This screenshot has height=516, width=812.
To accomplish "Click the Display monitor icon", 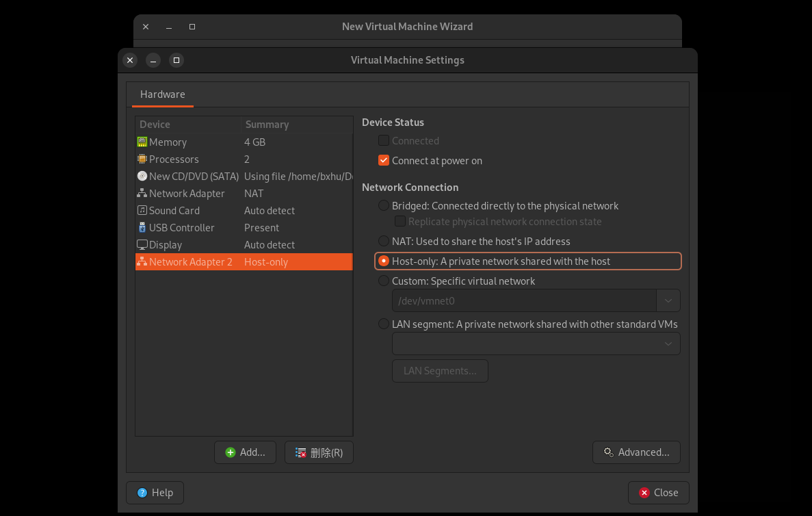I will tap(142, 245).
